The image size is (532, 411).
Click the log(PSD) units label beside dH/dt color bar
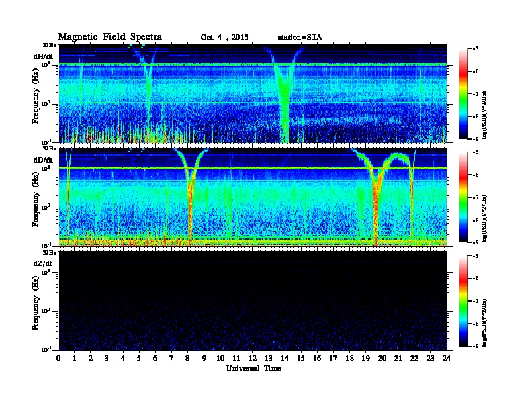[x=484, y=115]
